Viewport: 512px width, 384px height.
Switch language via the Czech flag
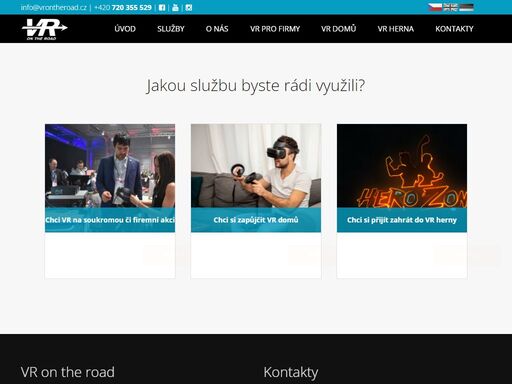point(435,7)
